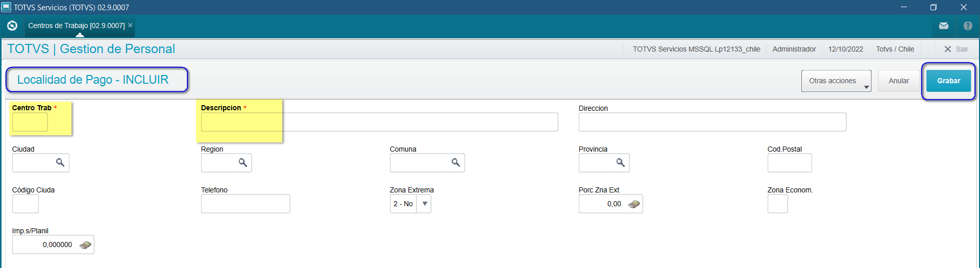Open the help question mark icon
Image resolution: width=980 pixels, height=268 pixels.
click(x=968, y=26)
